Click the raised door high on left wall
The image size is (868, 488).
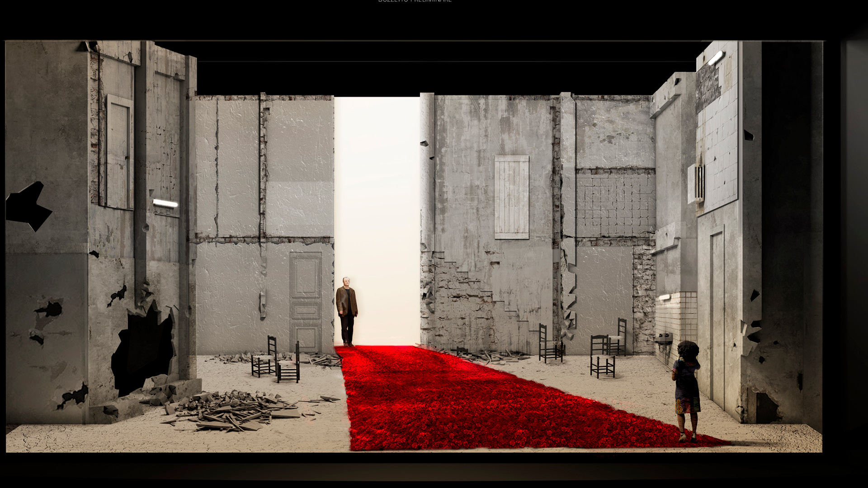coord(119,151)
